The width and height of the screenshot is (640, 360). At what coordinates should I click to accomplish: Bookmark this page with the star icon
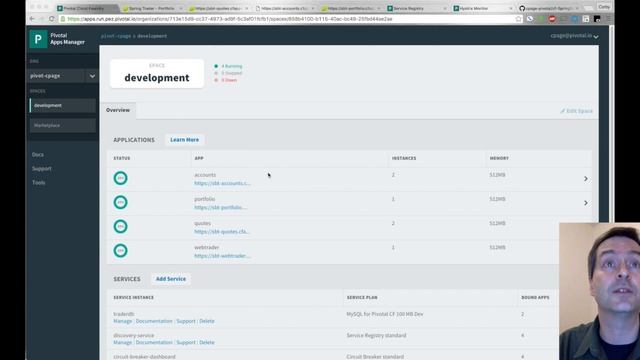(518, 19)
